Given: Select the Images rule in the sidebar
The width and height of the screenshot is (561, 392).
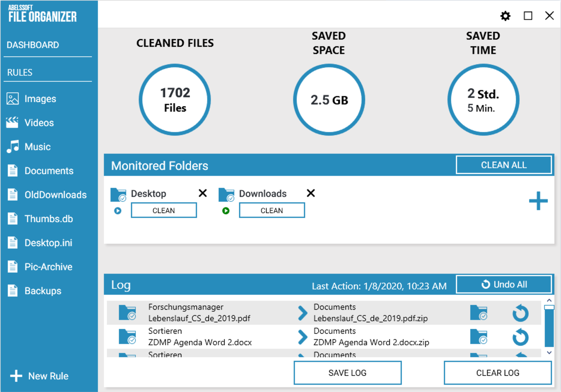Looking at the screenshot, I should click(x=12, y=98).
